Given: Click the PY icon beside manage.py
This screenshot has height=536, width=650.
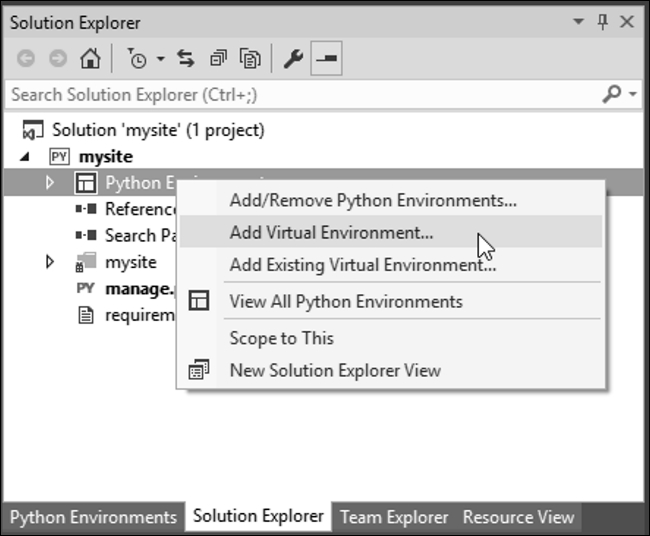Looking at the screenshot, I should [85, 288].
